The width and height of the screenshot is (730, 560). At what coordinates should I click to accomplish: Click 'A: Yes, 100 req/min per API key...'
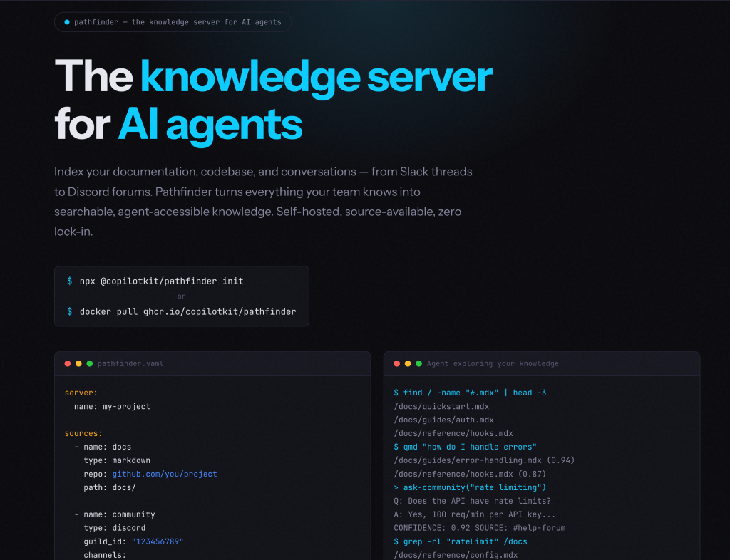(x=475, y=514)
